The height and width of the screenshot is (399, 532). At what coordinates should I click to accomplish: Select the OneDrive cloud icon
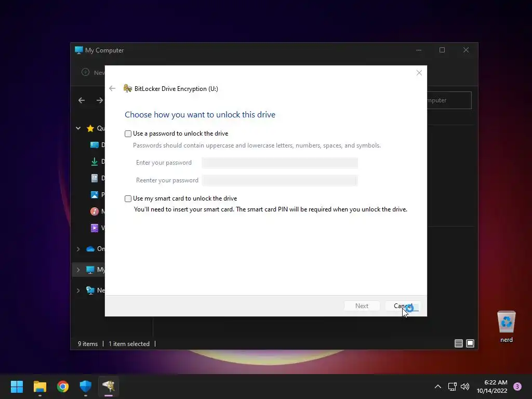coord(90,249)
